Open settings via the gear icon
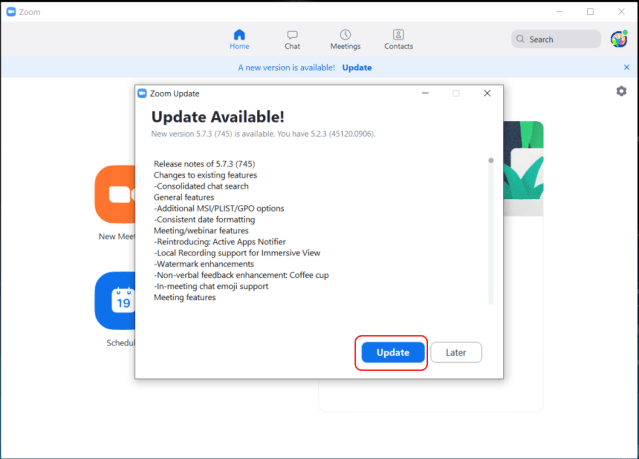The height and width of the screenshot is (459, 639). point(621,91)
